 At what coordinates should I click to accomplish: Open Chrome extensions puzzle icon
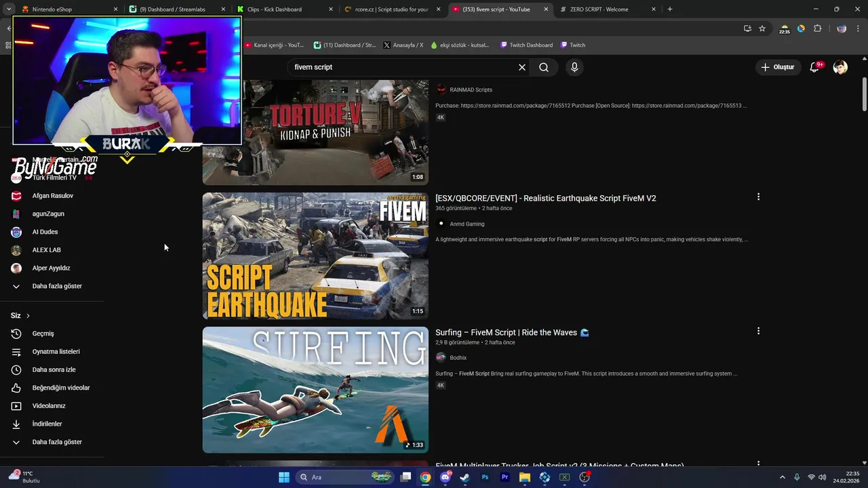tap(817, 28)
